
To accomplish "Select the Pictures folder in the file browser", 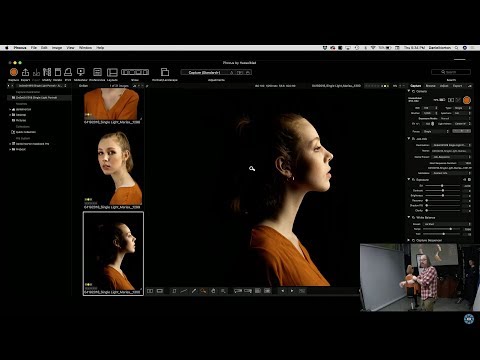I will 21,120.
